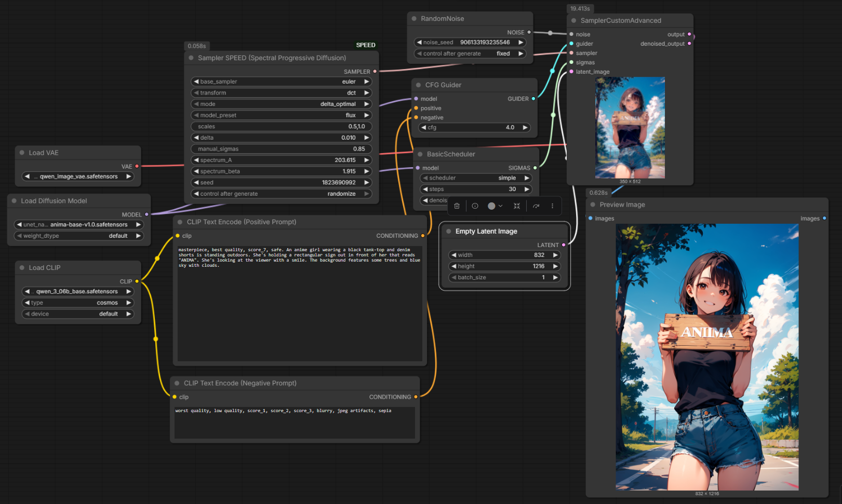Collapse the RandomNoise node via title dot
This screenshot has width=842, height=504.
click(414, 19)
